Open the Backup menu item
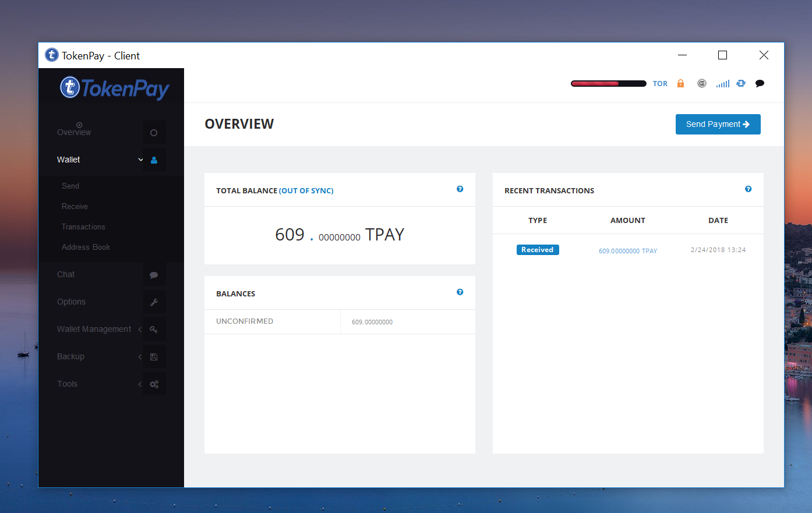Screen dimensions: 812x513 click(x=70, y=356)
